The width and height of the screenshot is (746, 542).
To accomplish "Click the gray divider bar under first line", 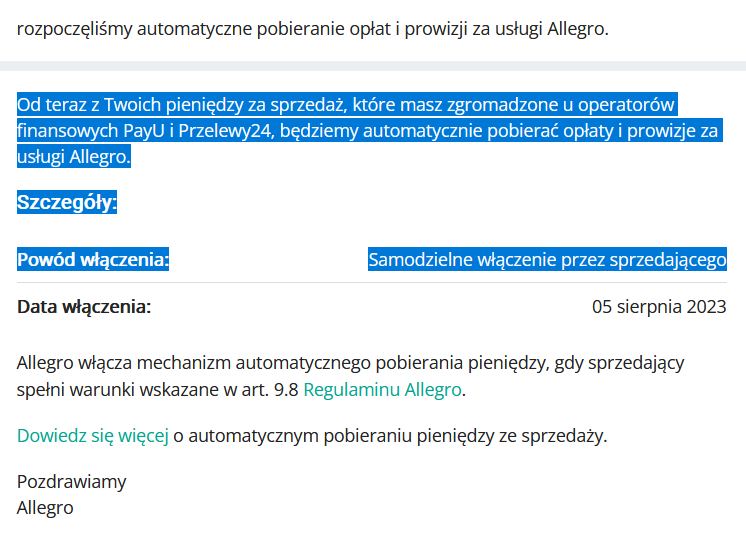I will click(373, 66).
